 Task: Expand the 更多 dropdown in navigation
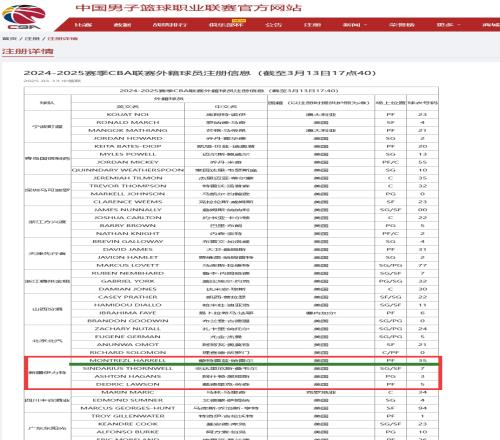[448, 25]
